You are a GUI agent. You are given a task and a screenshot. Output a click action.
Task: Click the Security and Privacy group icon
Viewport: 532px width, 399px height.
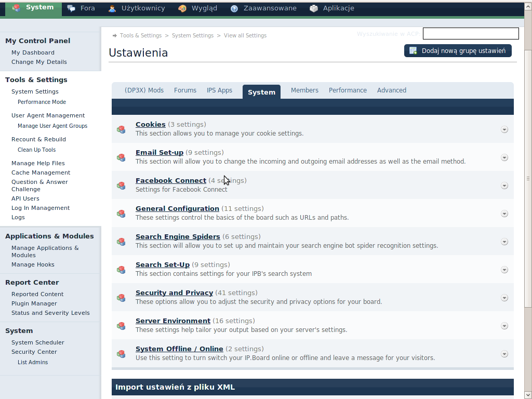click(121, 298)
